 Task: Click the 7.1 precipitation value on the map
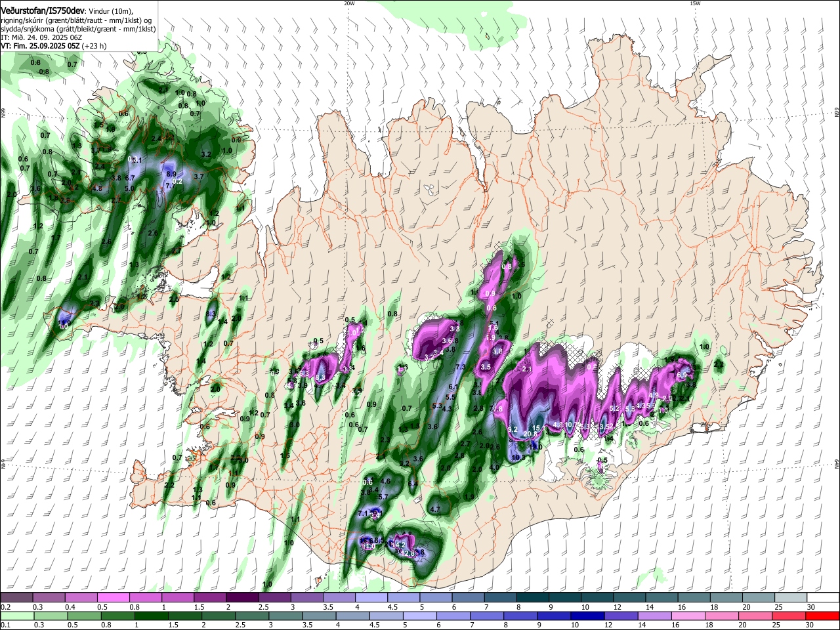pos(364,513)
